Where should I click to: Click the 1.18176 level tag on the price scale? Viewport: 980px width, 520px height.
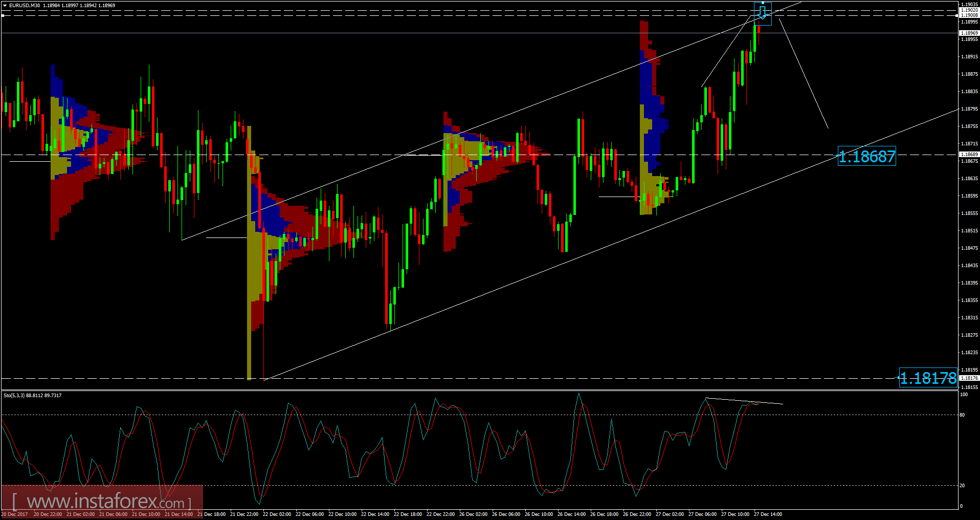(x=969, y=378)
